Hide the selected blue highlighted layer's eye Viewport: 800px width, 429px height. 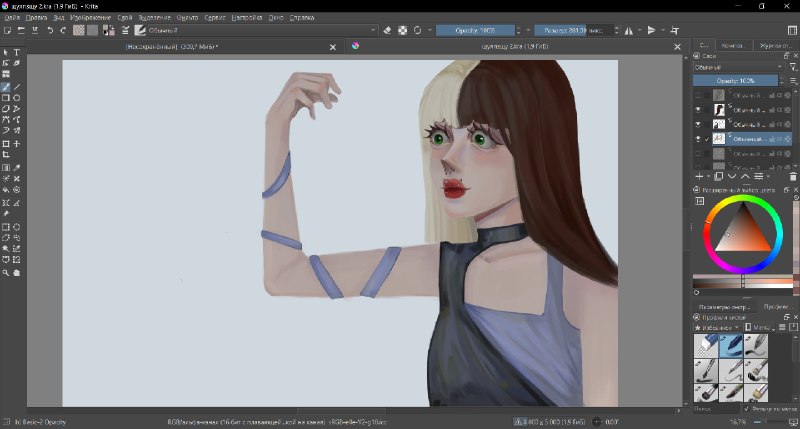point(698,139)
